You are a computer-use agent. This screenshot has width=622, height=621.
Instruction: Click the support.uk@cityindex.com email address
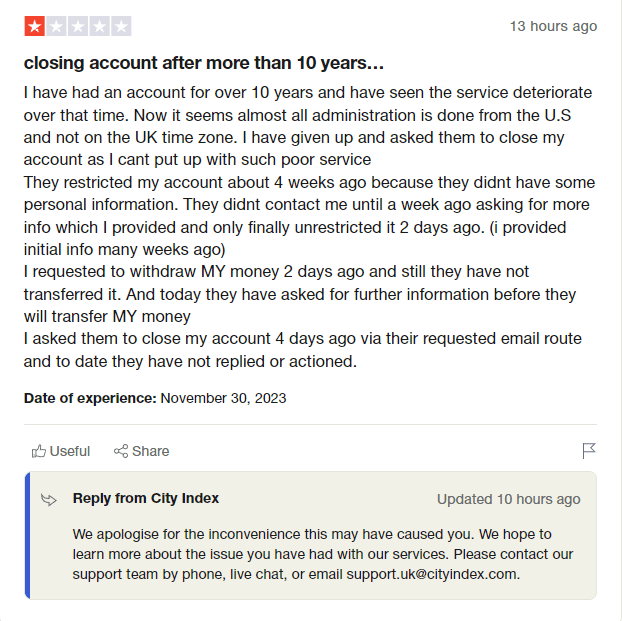432,574
